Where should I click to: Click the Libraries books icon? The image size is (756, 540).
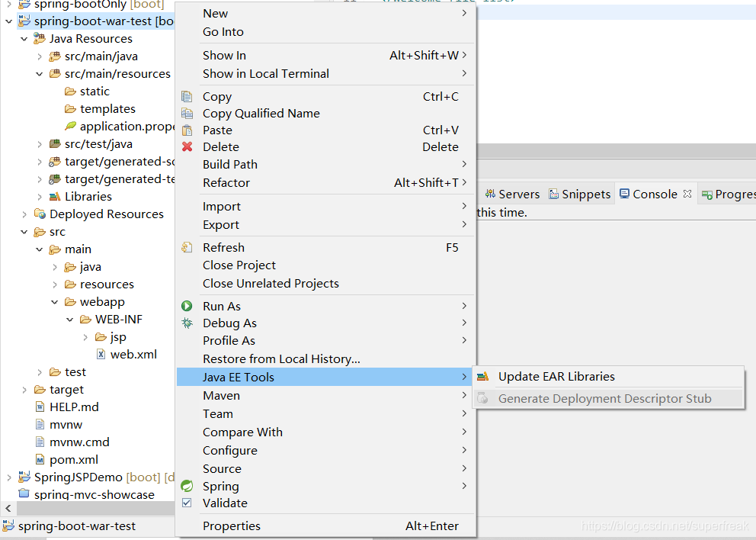(55, 197)
